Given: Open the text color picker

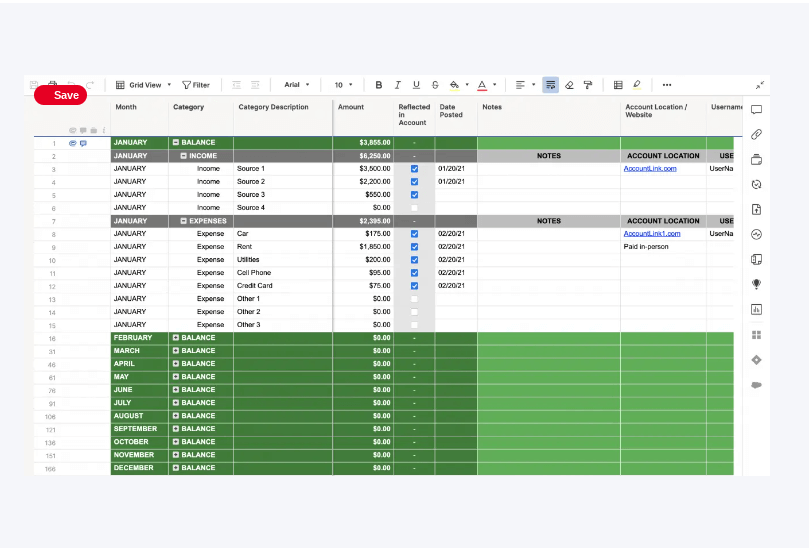Looking at the screenshot, I should coord(482,85).
